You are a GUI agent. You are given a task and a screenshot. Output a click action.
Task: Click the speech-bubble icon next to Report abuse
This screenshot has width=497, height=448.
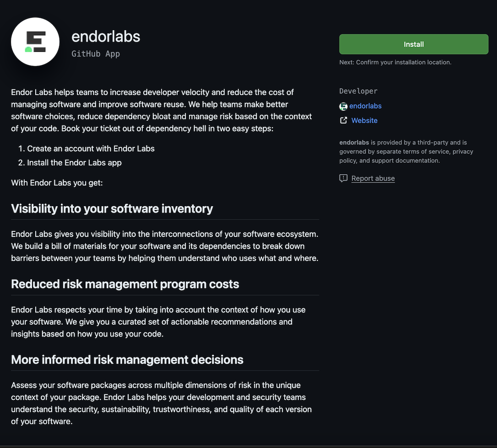point(343,178)
